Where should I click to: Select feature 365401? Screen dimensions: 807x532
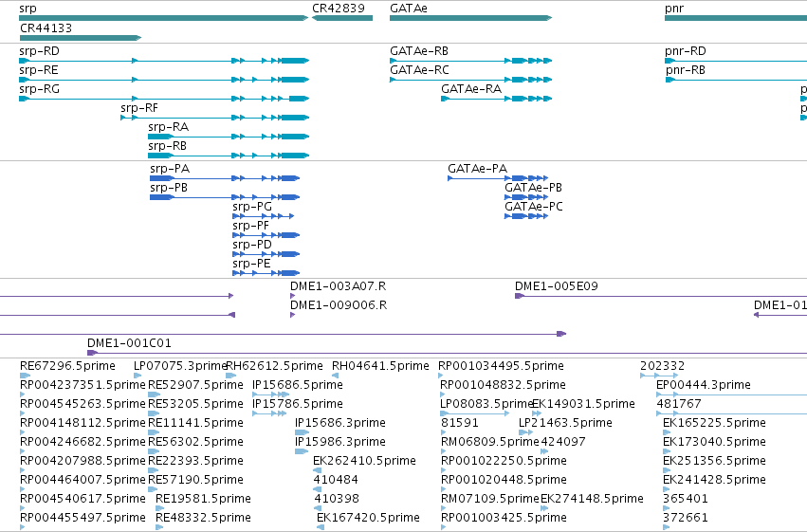[667, 509]
